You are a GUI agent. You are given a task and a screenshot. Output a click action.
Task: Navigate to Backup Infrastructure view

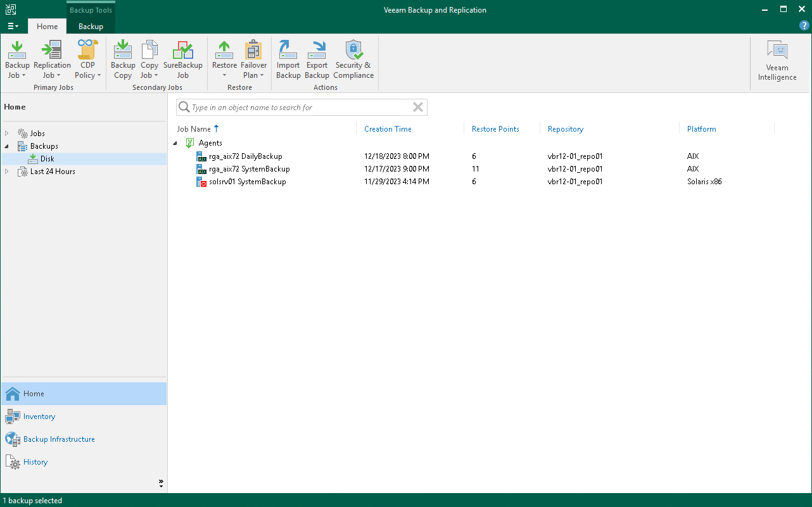(60, 439)
